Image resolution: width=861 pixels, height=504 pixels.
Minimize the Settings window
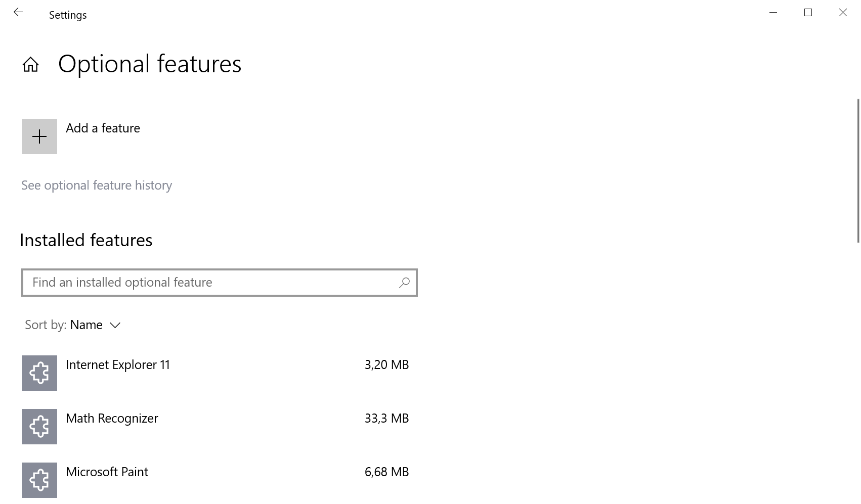(773, 13)
